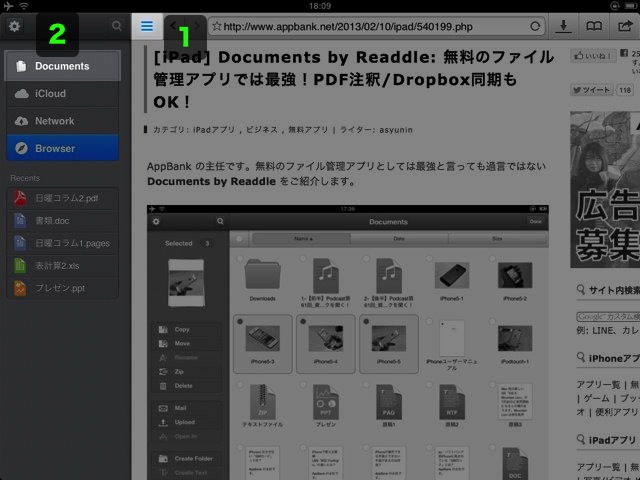Open recent file 表計算2.xls
This screenshot has width=640, height=480.
tap(62, 266)
